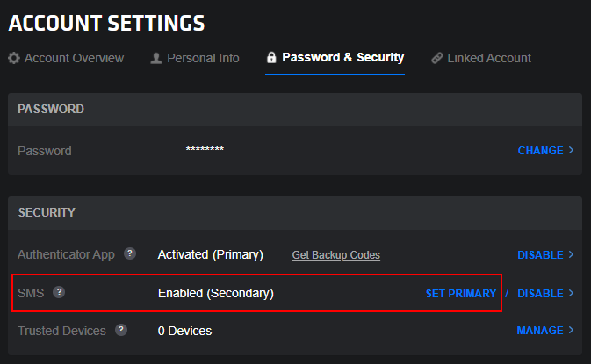Click the person icon beside Personal Info
591x364 pixels.
[x=156, y=59]
